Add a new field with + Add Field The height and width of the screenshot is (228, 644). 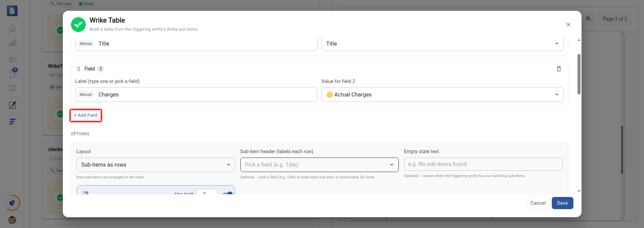click(86, 115)
